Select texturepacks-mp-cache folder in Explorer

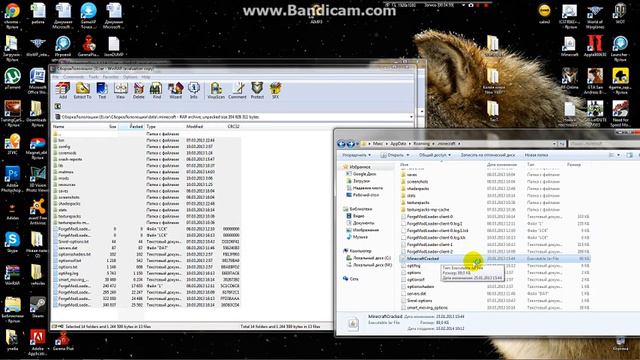pyautogui.click(x=428, y=210)
